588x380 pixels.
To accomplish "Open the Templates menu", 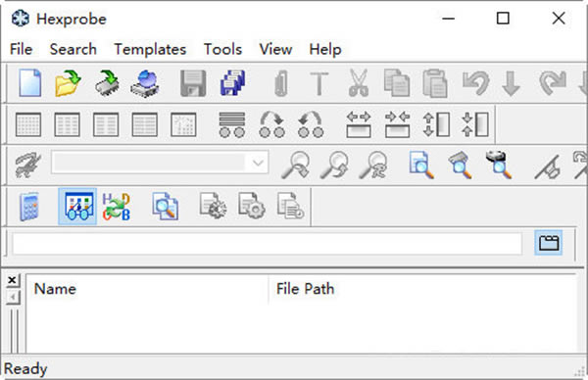I will pyautogui.click(x=150, y=49).
